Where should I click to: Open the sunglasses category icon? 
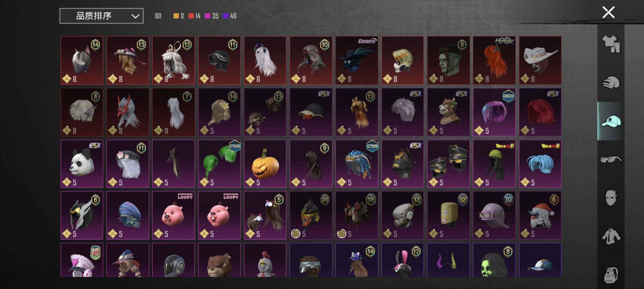pyautogui.click(x=611, y=159)
